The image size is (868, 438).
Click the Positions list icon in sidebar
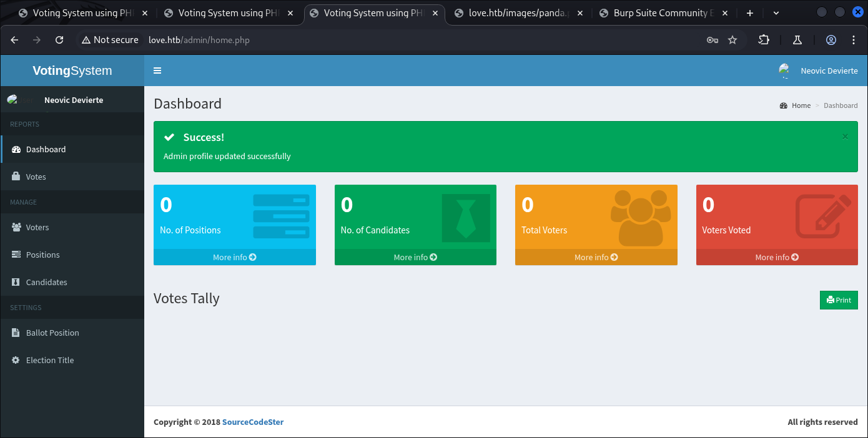pyautogui.click(x=16, y=255)
